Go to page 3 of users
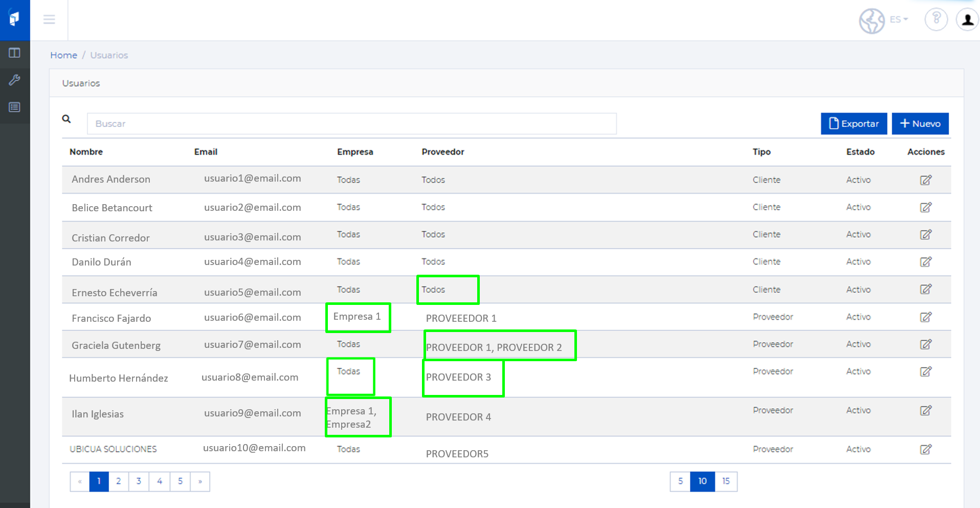The width and height of the screenshot is (980, 508). [x=139, y=481]
